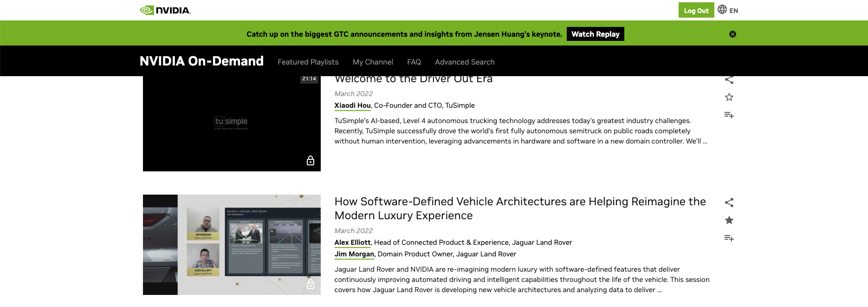The image size is (868, 307).
Task: Click the 21:14 duration badge
Action: (309, 79)
